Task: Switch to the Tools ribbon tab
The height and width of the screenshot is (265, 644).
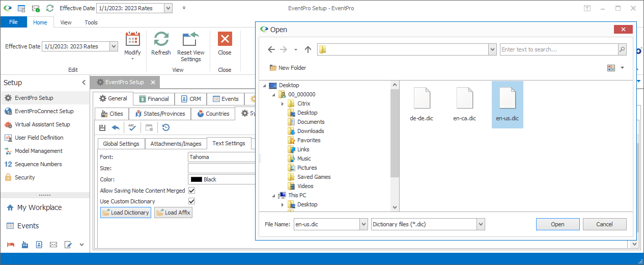Action: (91, 22)
